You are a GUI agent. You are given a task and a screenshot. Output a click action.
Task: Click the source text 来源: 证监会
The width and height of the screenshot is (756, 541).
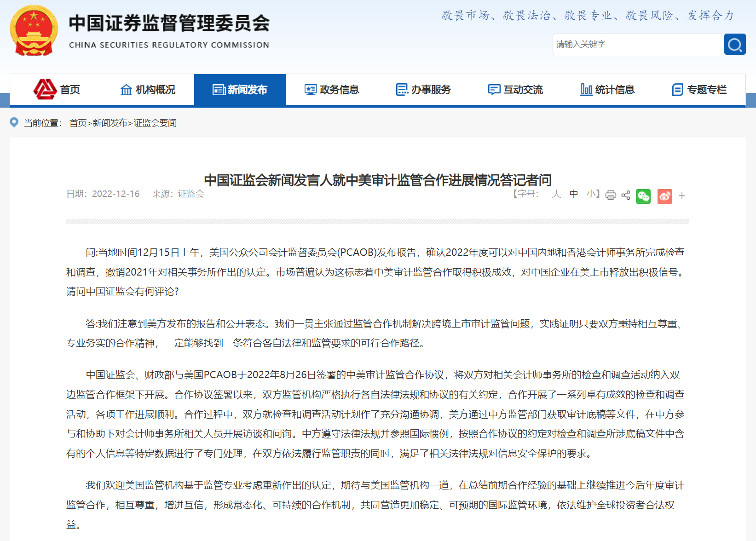[178, 194]
